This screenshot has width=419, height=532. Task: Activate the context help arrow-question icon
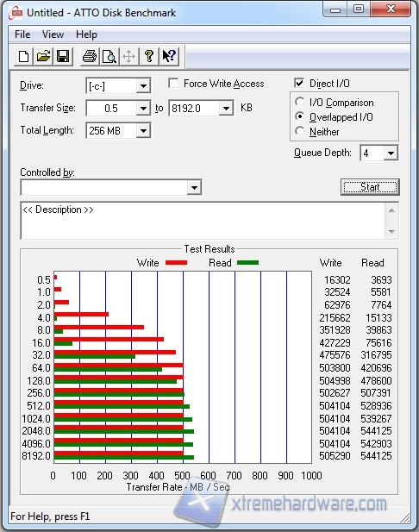point(169,56)
